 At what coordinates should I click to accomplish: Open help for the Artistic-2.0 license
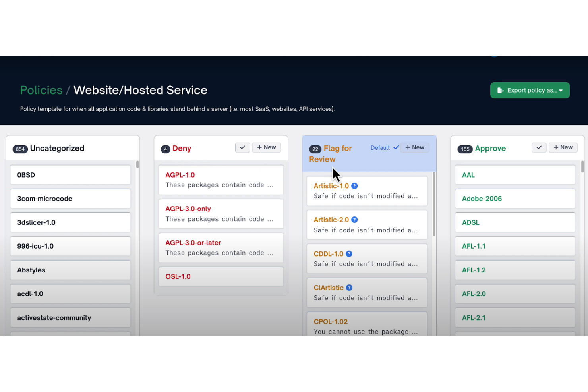(354, 219)
